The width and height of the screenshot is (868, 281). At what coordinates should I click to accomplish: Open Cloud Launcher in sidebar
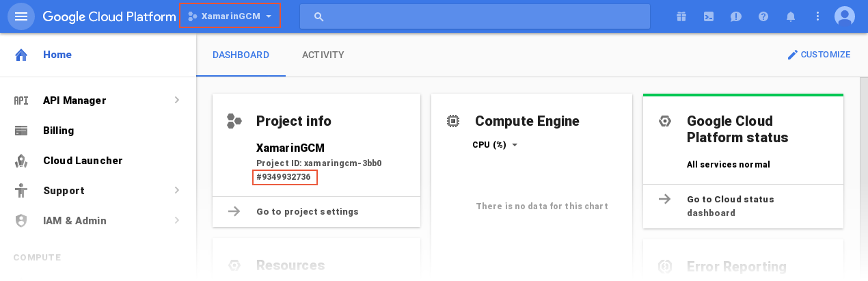(82, 161)
